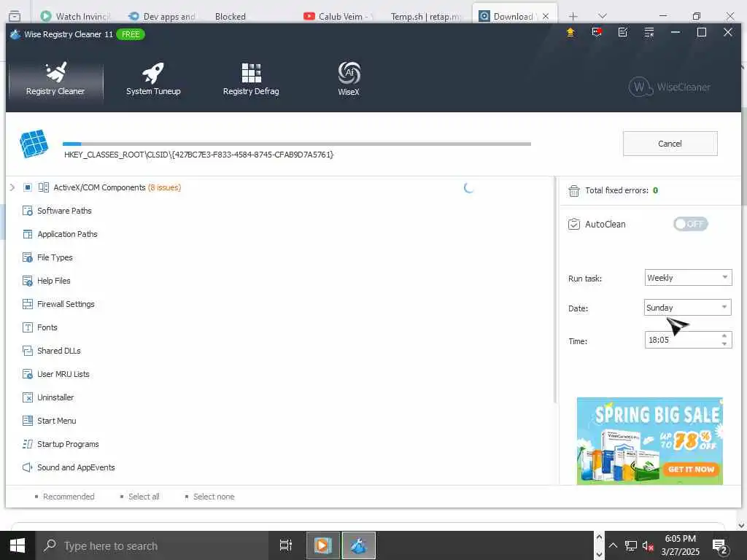The width and height of the screenshot is (747, 560).
Task: Click the User MRU Lists icon
Action: point(28,374)
